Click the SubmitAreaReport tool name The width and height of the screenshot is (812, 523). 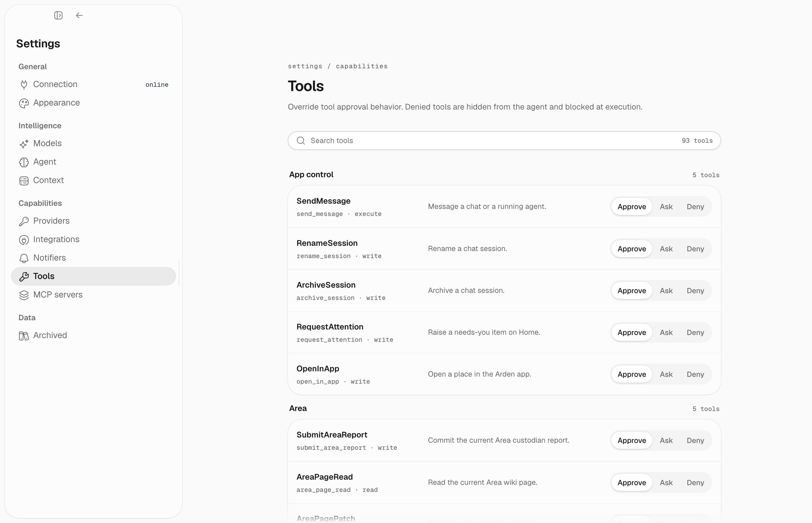coord(332,435)
